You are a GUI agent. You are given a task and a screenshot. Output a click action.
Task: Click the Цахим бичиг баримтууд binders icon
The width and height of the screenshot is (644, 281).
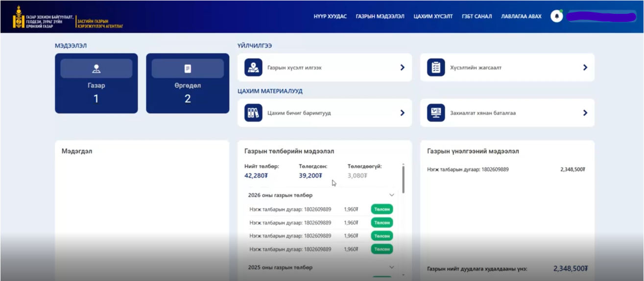[253, 113]
